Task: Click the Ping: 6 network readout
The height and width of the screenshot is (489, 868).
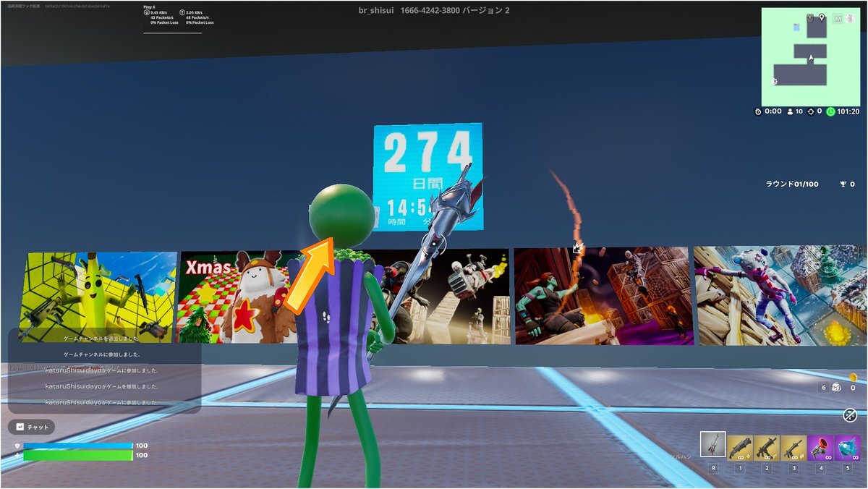Action: 149,7
